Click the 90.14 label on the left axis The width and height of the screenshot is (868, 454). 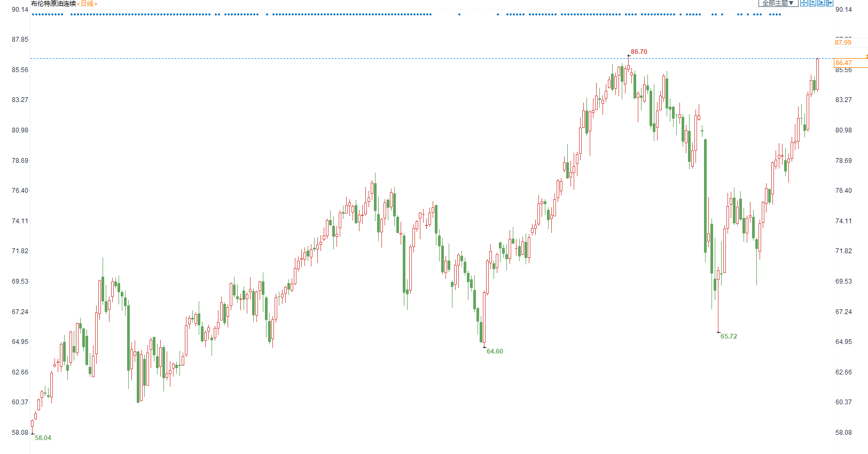(x=20, y=10)
